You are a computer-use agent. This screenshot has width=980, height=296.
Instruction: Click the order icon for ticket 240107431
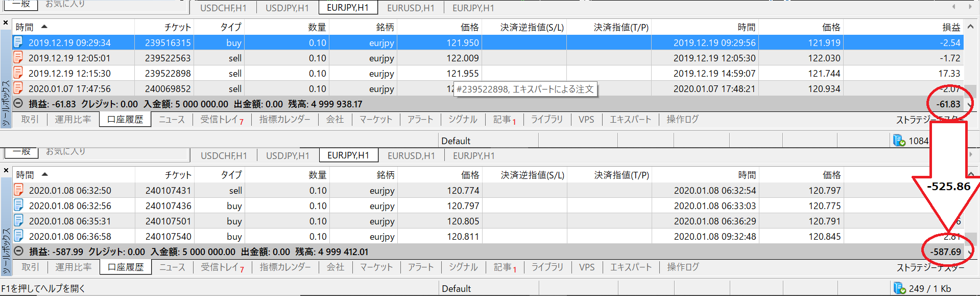[19, 190]
